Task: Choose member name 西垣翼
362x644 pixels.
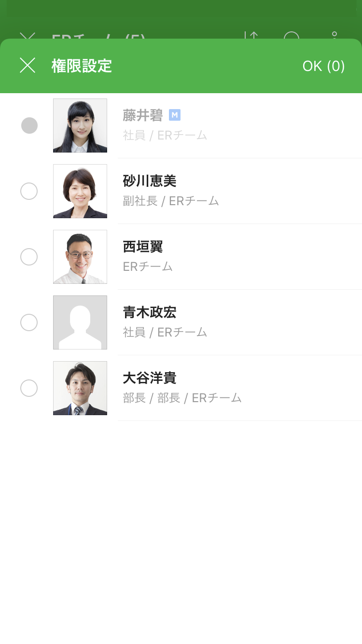Action: pos(143,247)
